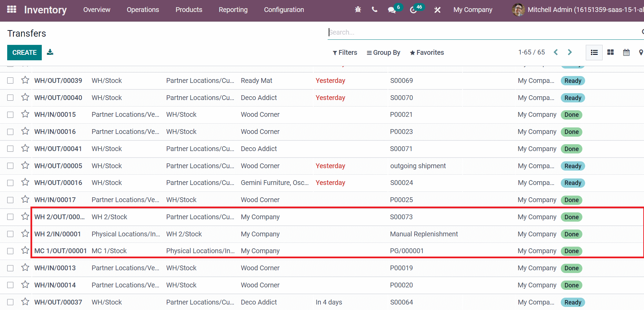Star WH/IN/00013 as favorite

coord(25,268)
